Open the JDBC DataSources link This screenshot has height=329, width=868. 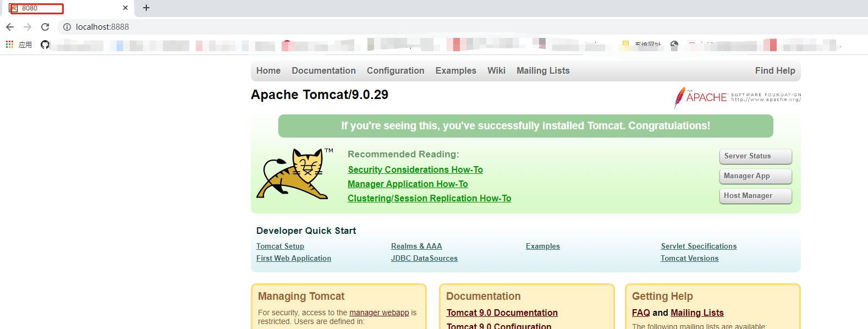coord(424,258)
